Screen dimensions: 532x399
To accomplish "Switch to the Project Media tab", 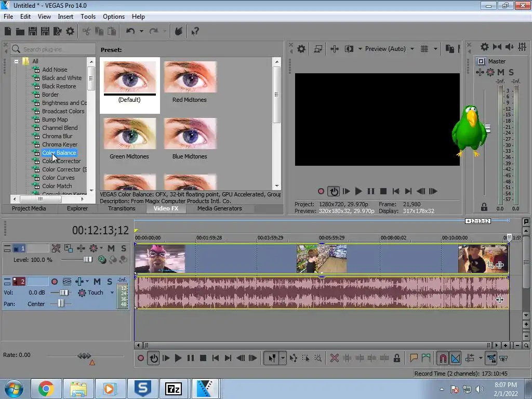I will [x=29, y=209].
